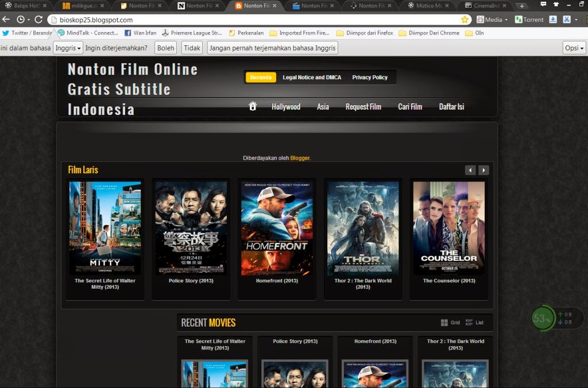
Task: Click Jangan pernah terjemahkan bahasa Inggris
Action: point(273,48)
